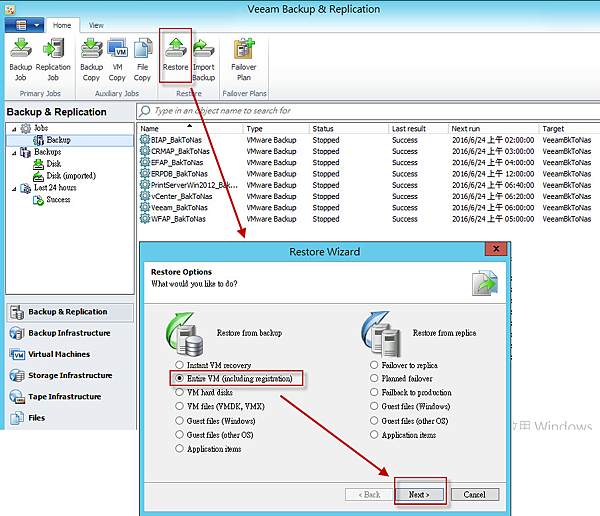Viewport: 600px width, 516px height.
Task: Open the Backup Infrastructure view
Action: coord(70,333)
